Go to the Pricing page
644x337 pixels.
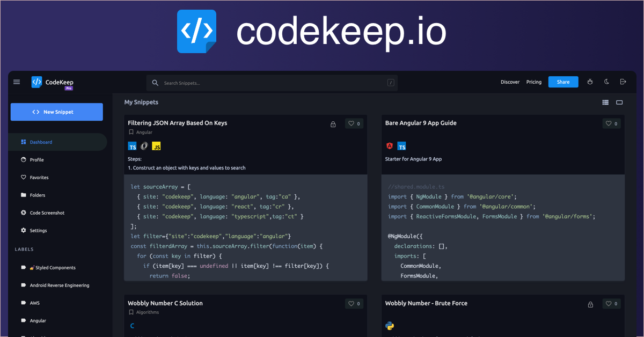pos(533,82)
